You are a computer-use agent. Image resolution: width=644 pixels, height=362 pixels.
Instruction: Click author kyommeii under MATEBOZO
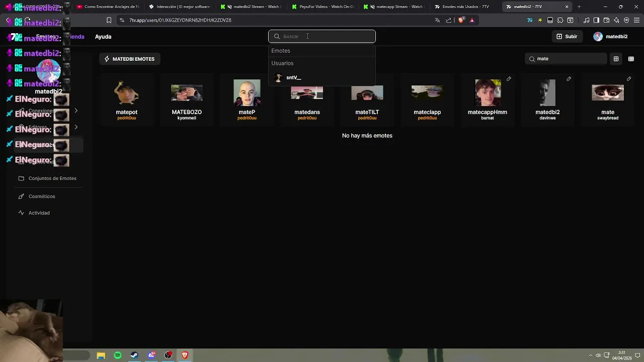click(187, 118)
